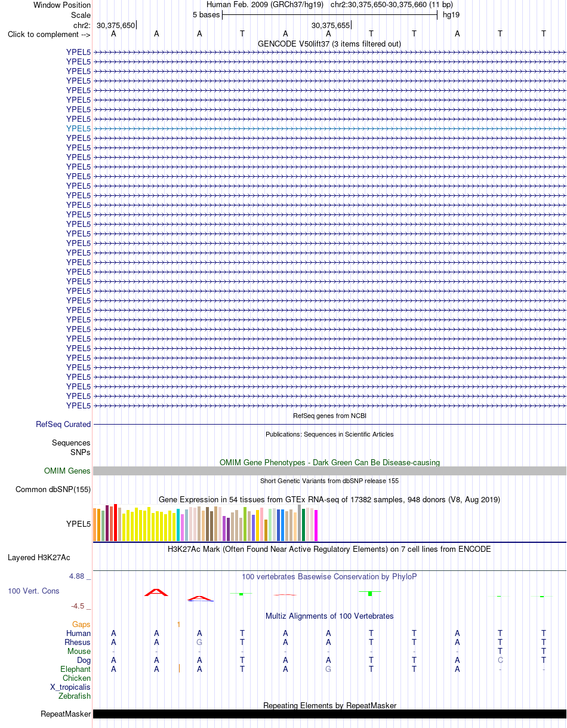Click the chr2:30,375,650-30,375,660 (11 bp) range text
Screen dimensions: 567x728
pos(392,5)
